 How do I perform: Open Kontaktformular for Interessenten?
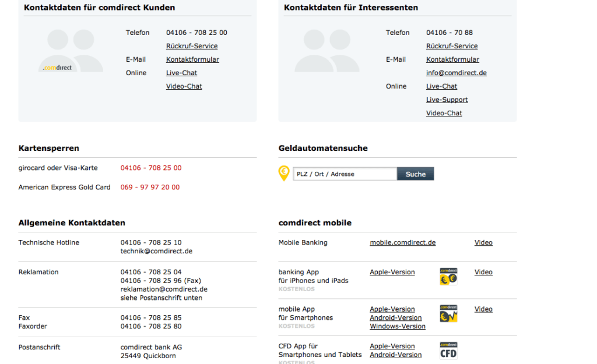[452, 59]
